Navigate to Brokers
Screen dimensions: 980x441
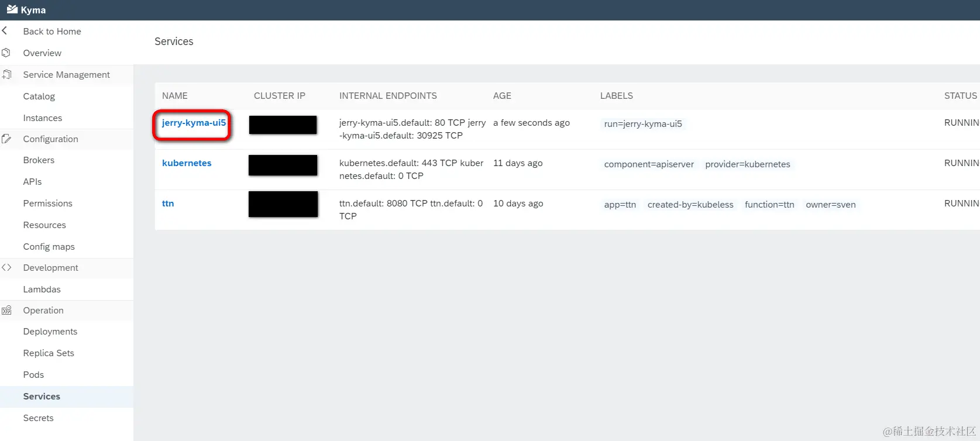39,160
